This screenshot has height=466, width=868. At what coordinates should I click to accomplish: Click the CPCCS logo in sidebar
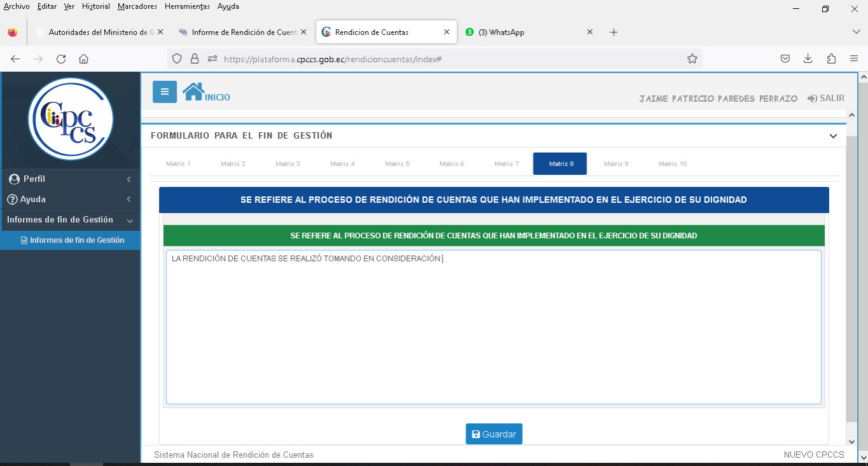point(71,119)
